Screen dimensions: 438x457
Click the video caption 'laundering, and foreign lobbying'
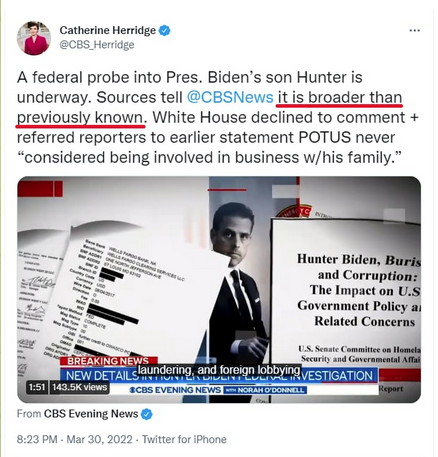click(x=219, y=370)
